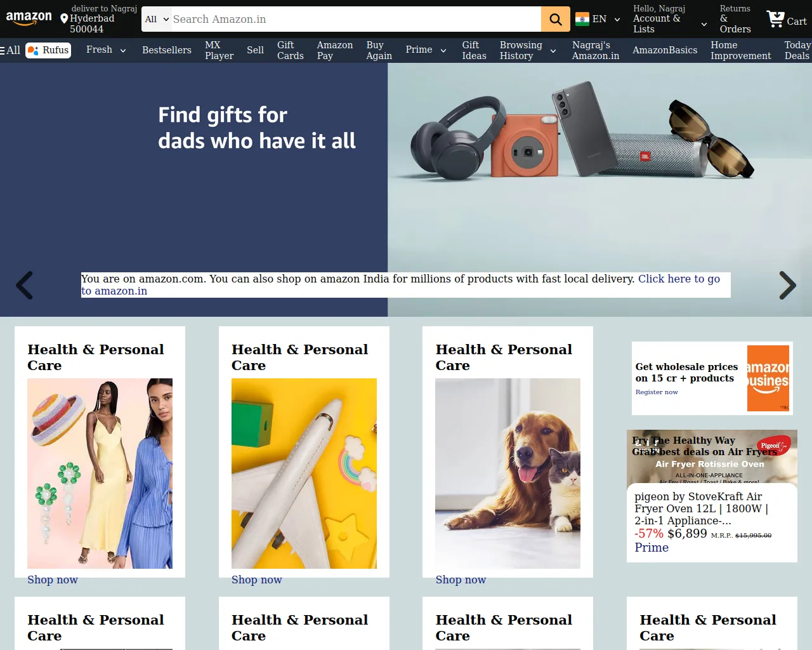Click Shop now under the toy airplane image

pyautogui.click(x=257, y=580)
